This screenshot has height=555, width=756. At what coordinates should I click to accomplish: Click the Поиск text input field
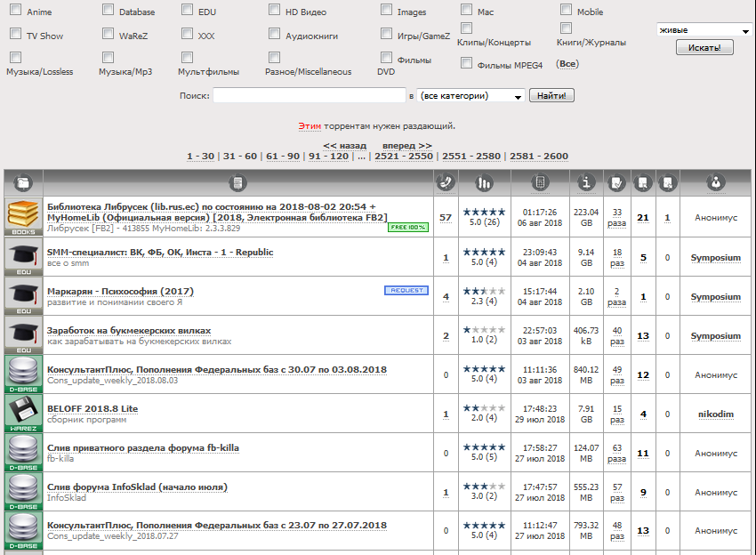click(309, 96)
